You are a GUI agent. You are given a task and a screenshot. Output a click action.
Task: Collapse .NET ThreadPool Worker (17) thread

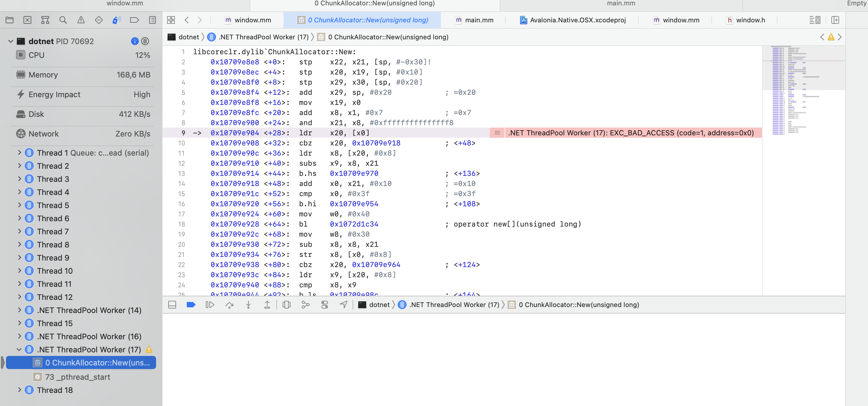click(19, 349)
